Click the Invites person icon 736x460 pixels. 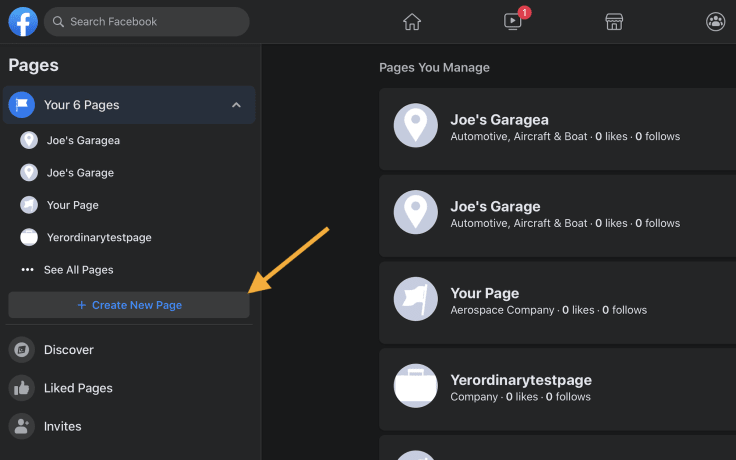pyautogui.click(x=22, y=426)
